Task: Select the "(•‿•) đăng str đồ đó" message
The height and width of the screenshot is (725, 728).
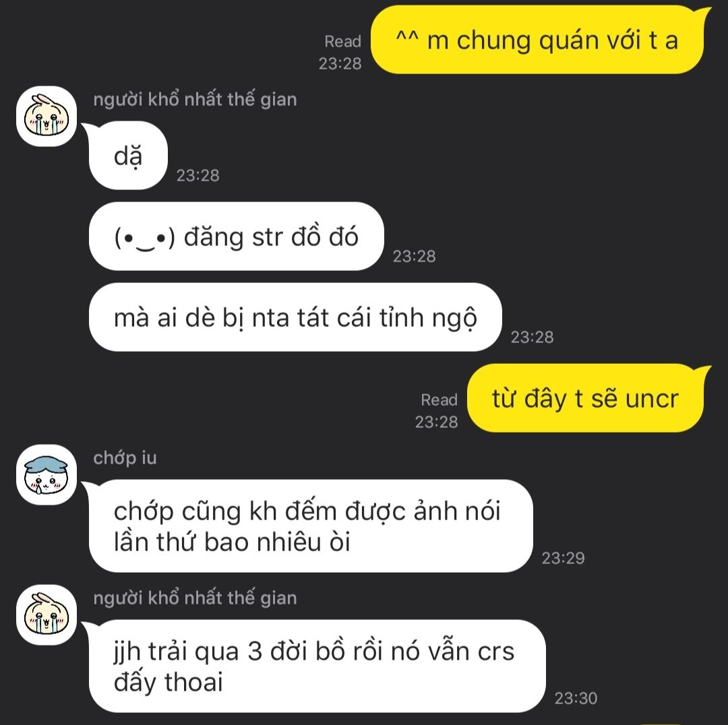Action: (237, 237)
